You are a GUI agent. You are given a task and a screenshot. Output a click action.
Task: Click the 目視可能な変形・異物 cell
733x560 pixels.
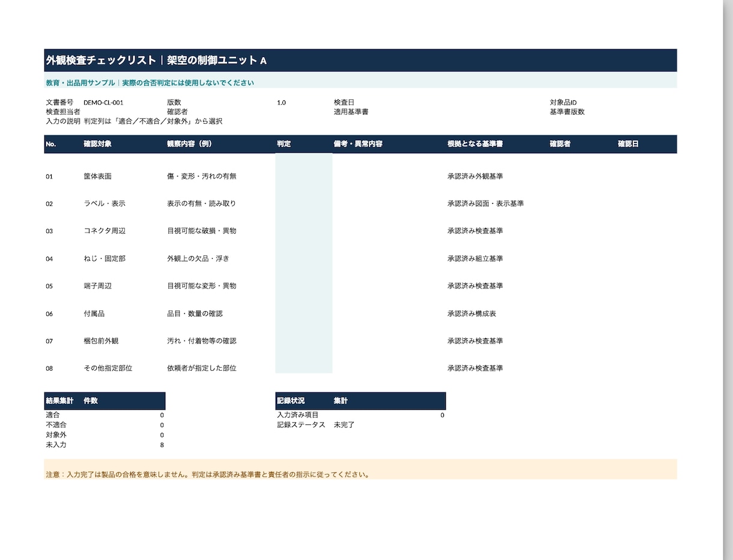(202, 286)
